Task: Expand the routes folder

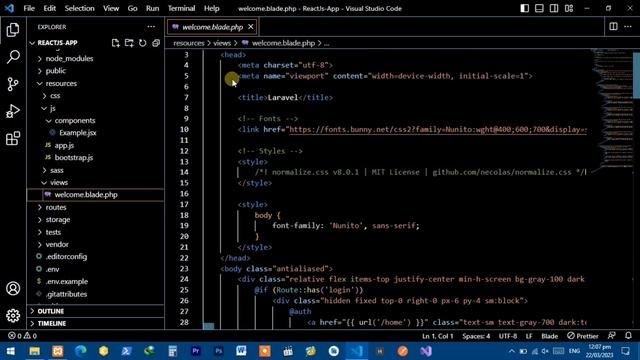Action: point(96,207)
